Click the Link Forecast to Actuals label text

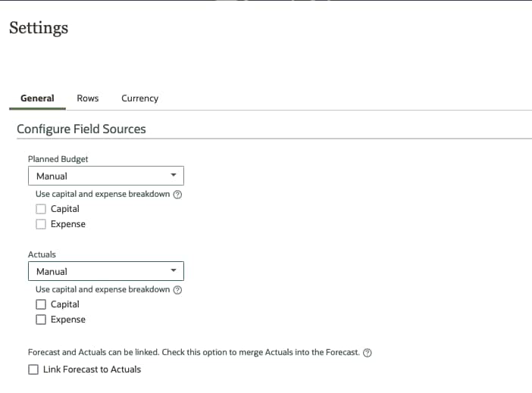point(92,370)
